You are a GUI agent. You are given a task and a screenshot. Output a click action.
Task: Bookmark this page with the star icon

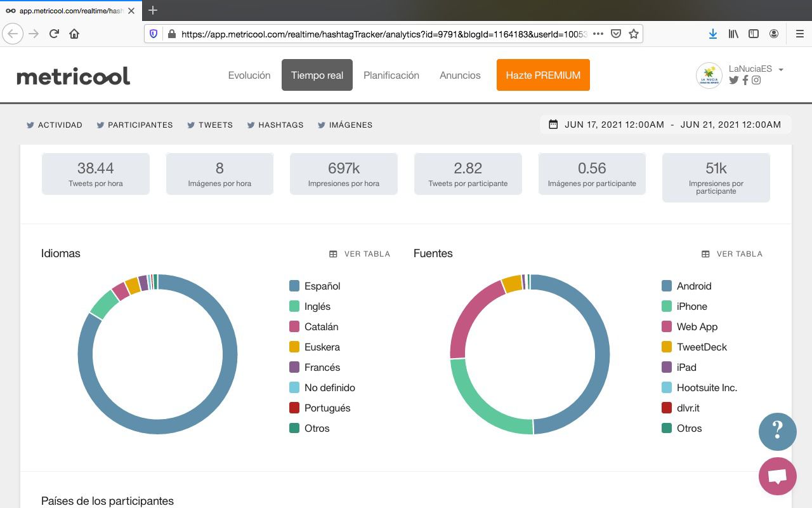(633, 34)
